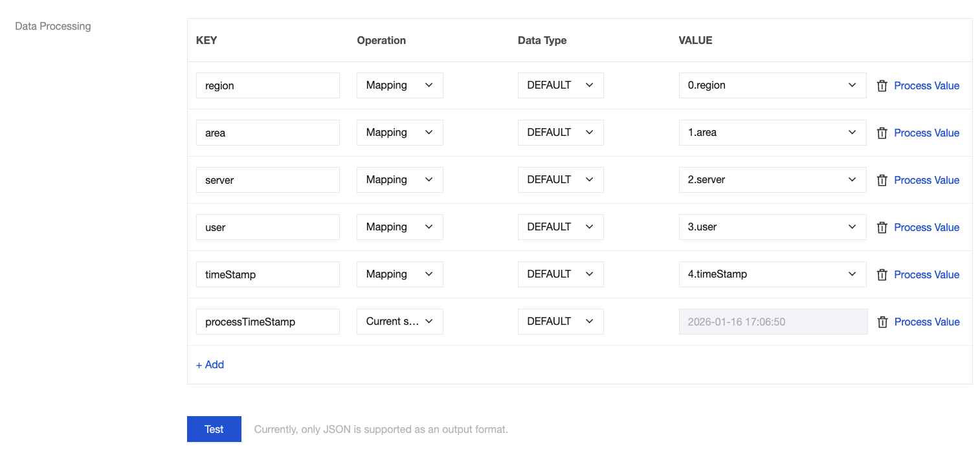This screenshot has height=453, width=980.
Task: Open Operation dropdown for region row
Action: pos(399,85)
